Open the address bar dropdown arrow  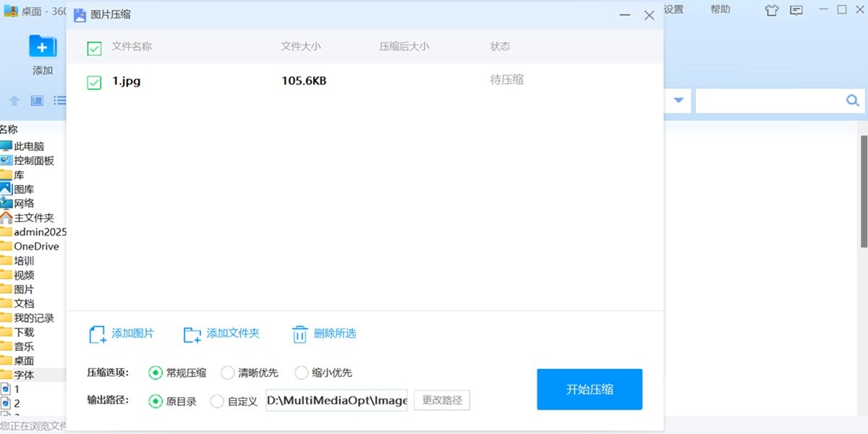coord(677,101)
